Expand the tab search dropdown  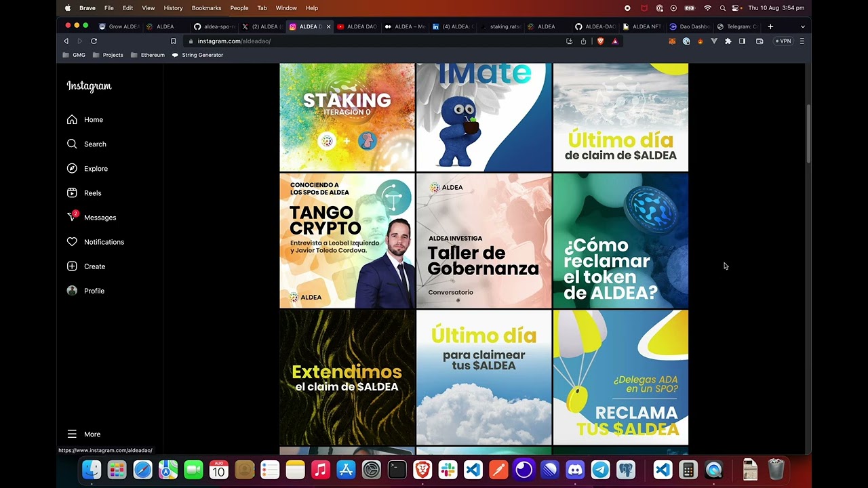pos(803,26)
